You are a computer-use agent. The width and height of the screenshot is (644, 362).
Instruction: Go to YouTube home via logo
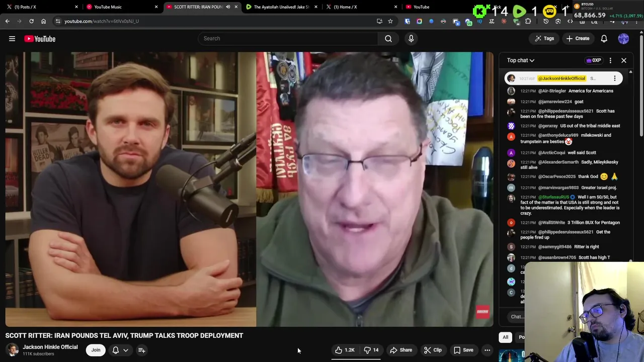[x=40, y=39]
